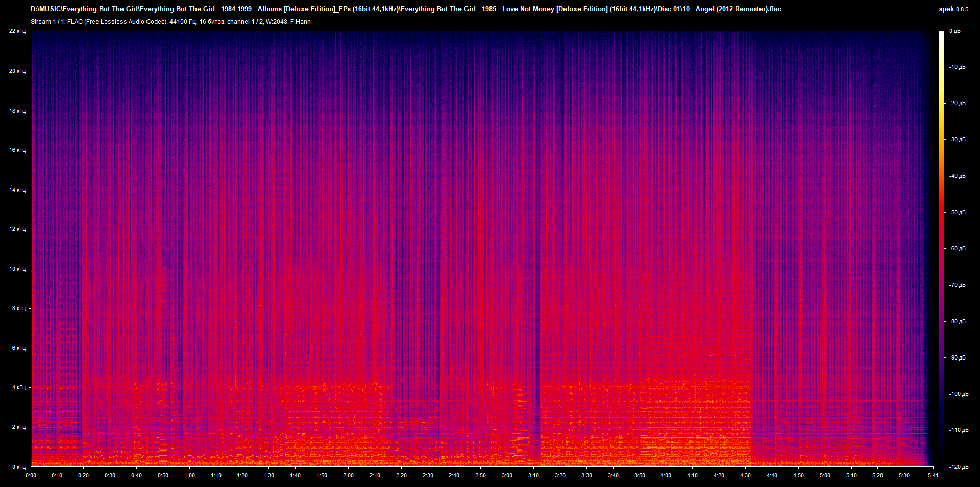980x487 pixels.
Task: Click the '20 кГц' frequency axis label
Action: [x=17, y=71]
